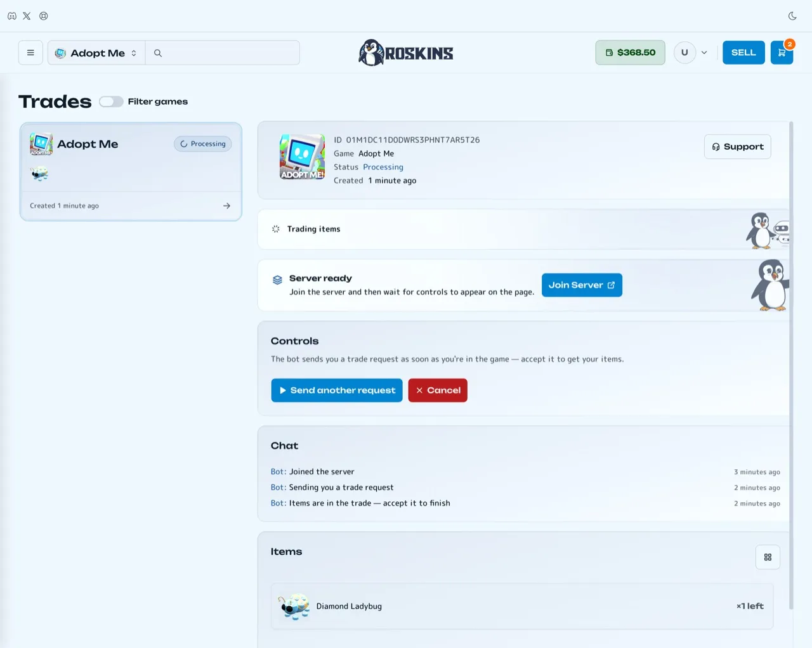Select the Adopt Me trade card
The height and width of the screenshot is (648, 812).
click(131, 172)
